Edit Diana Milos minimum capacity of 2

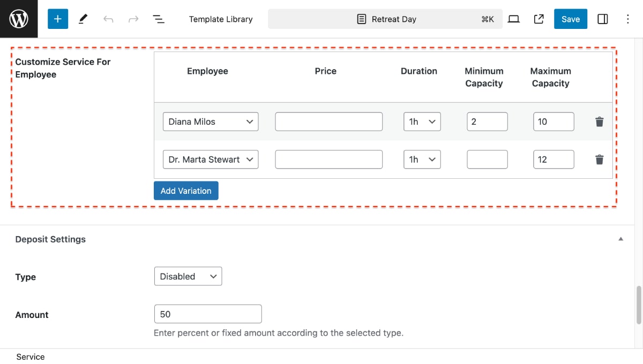487,122
